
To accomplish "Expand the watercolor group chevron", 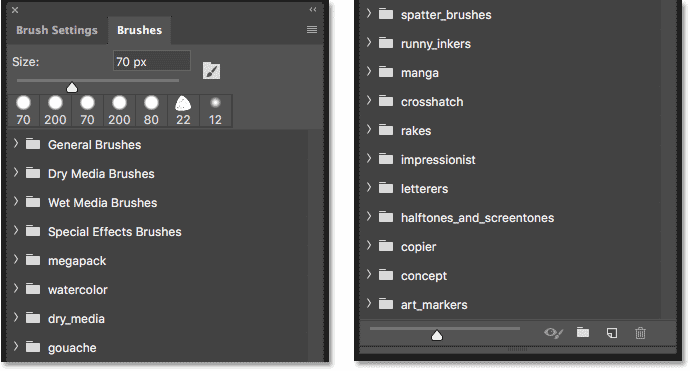I will click(16, 289).
